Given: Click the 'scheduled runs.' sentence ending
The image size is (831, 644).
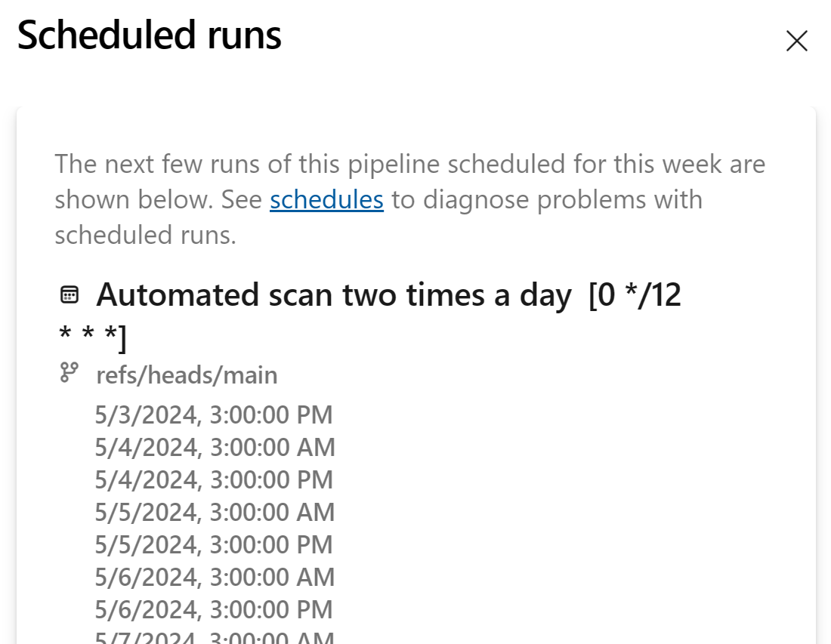Looking at the screenshot, I should (x=145, y=235).
